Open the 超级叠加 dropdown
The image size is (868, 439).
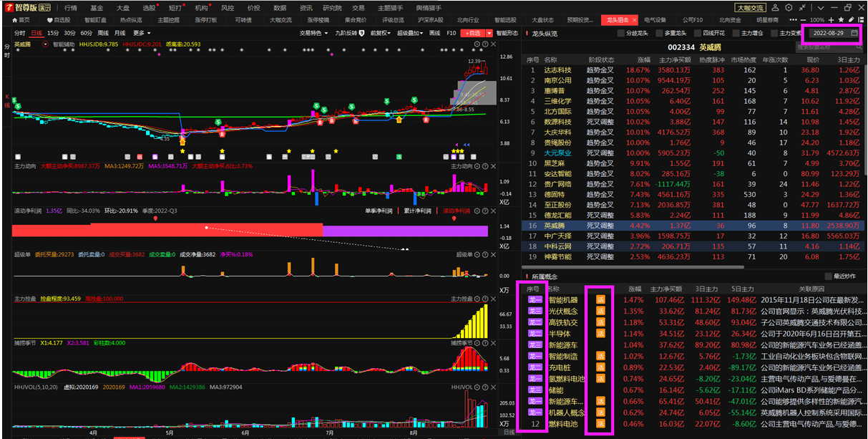[411, 33]
